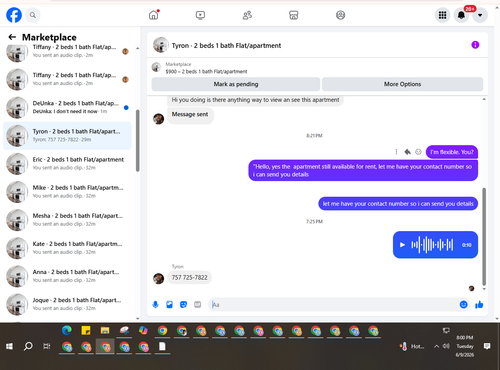Open Sticky Notes from taskbar
Viewport: 500px width, 370px height.
tap(86, 330)
